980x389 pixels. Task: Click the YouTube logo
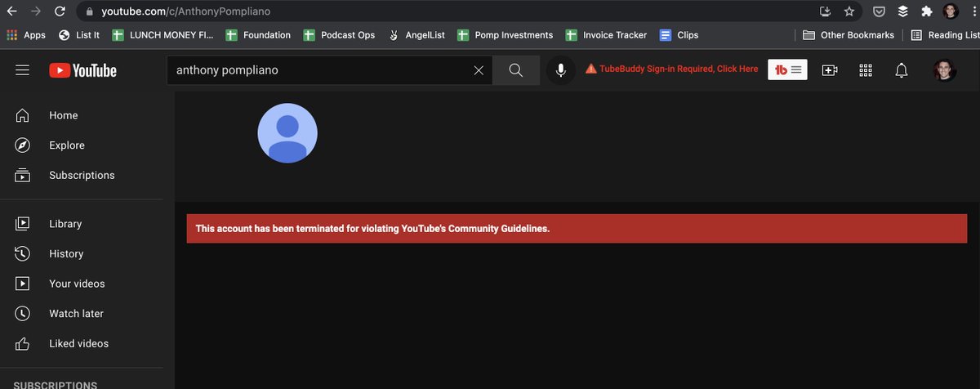pos(82,70)
